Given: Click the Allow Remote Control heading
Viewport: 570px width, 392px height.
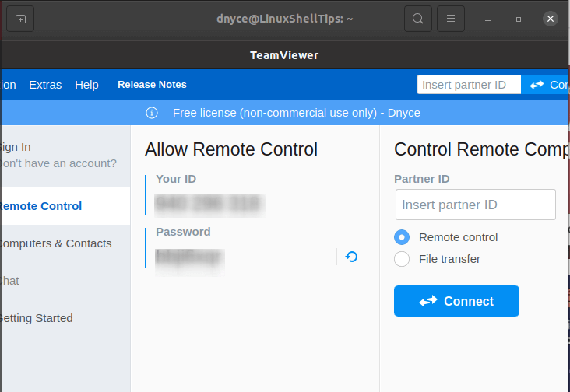Looking at the screenshot, I should point(231,149).
